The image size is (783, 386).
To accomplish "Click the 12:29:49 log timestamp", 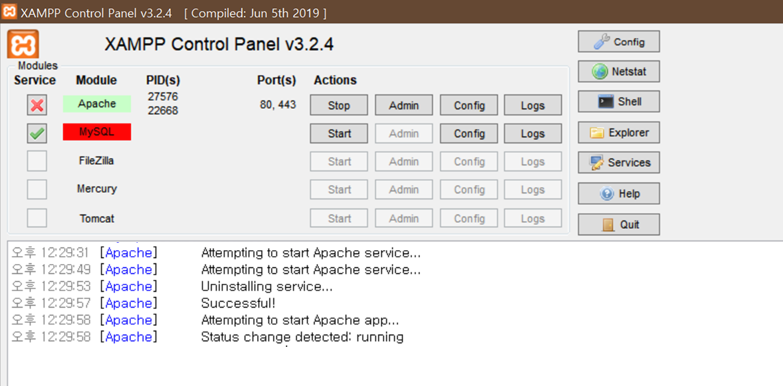I will [50, 270].
